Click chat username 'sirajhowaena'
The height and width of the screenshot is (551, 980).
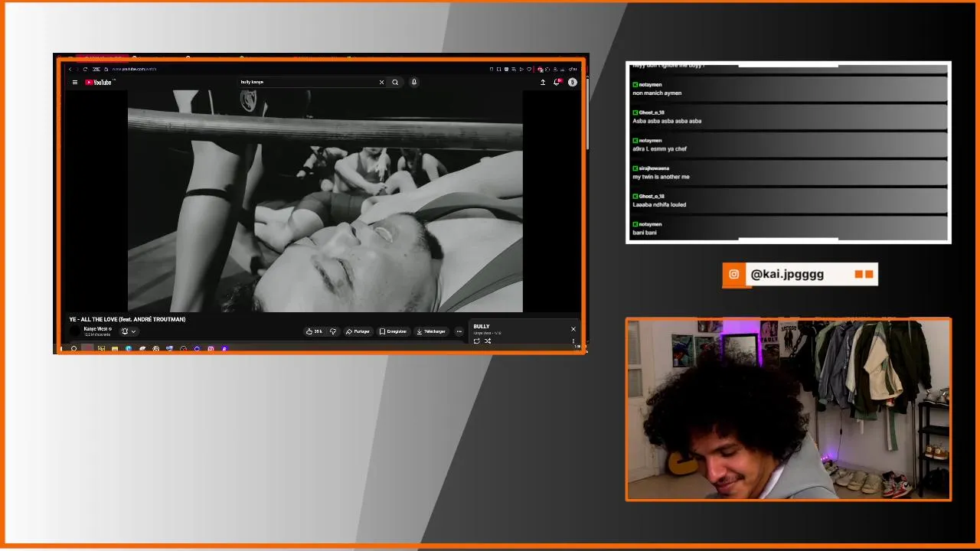[x=654, y=168]
